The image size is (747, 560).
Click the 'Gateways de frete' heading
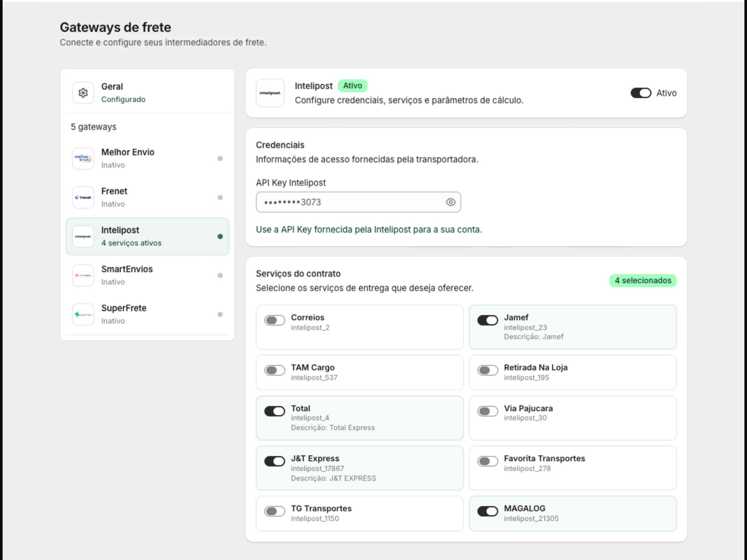coord(116,27)
